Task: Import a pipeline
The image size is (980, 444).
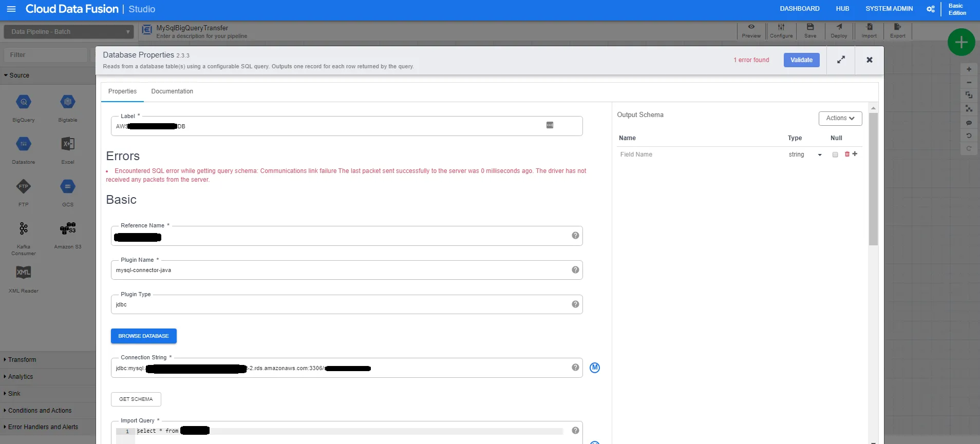Action: tap(869, 31)
